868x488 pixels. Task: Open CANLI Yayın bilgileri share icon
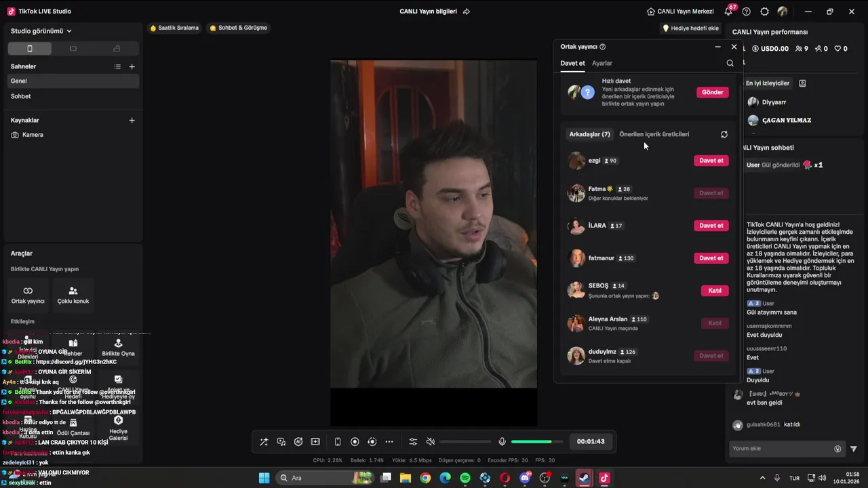pos(467,12)
